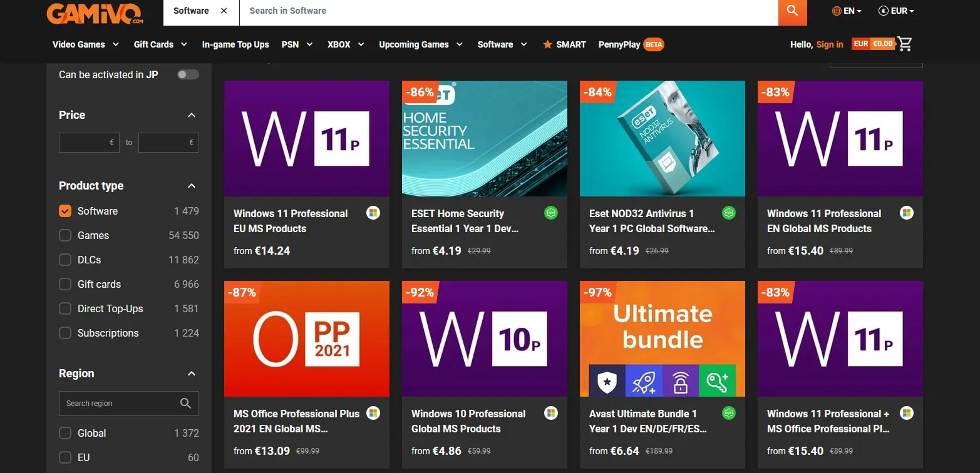Click the €6.64 price text
The image size is (980, 473).
(x=622, y=451)
